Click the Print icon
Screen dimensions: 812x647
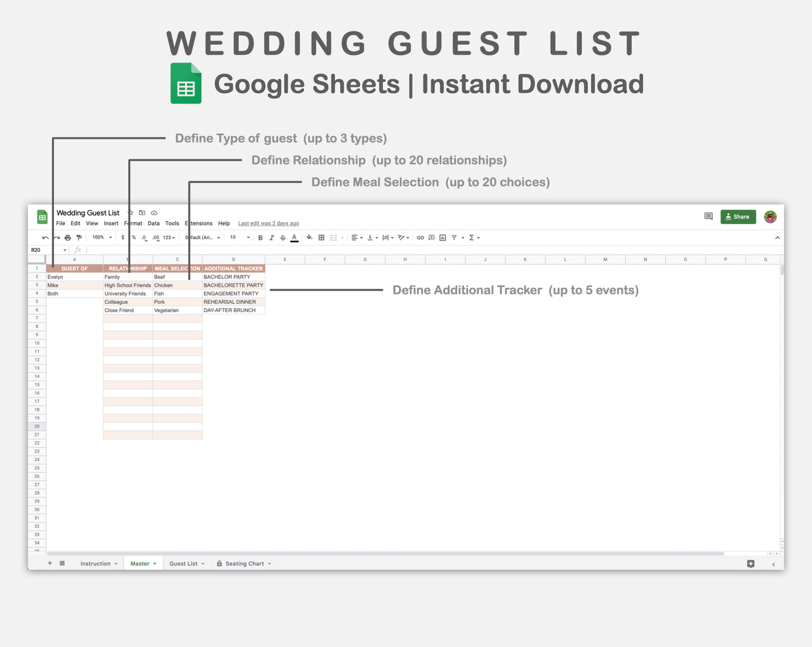pyautogui.click(x=67, y=237)
